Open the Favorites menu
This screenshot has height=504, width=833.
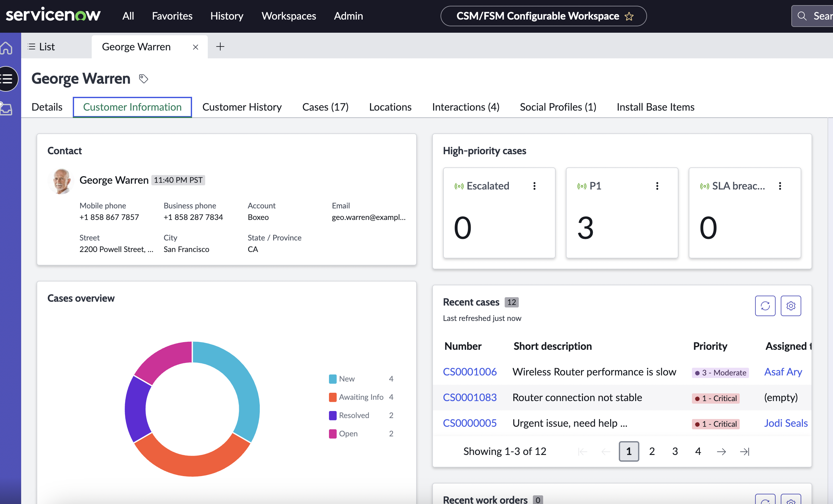(x=172, y=16)
